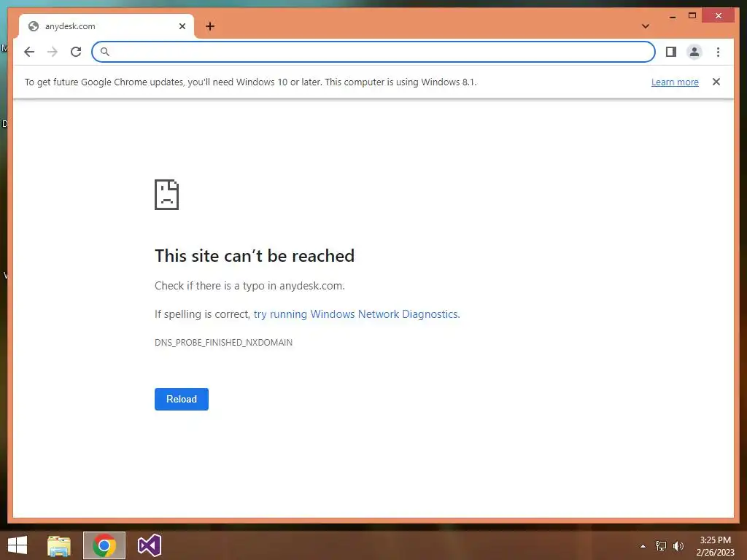The width and height of the screenshot is (747, 560).
Task: Close the anydesk.com tab
Action: click(x=182, y=26)
